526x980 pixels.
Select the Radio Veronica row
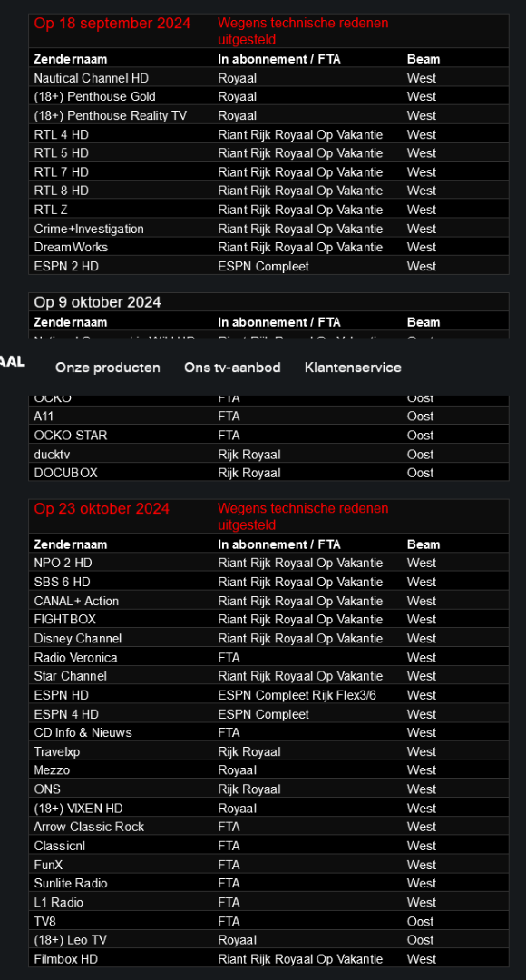click(x=268, y=658)
